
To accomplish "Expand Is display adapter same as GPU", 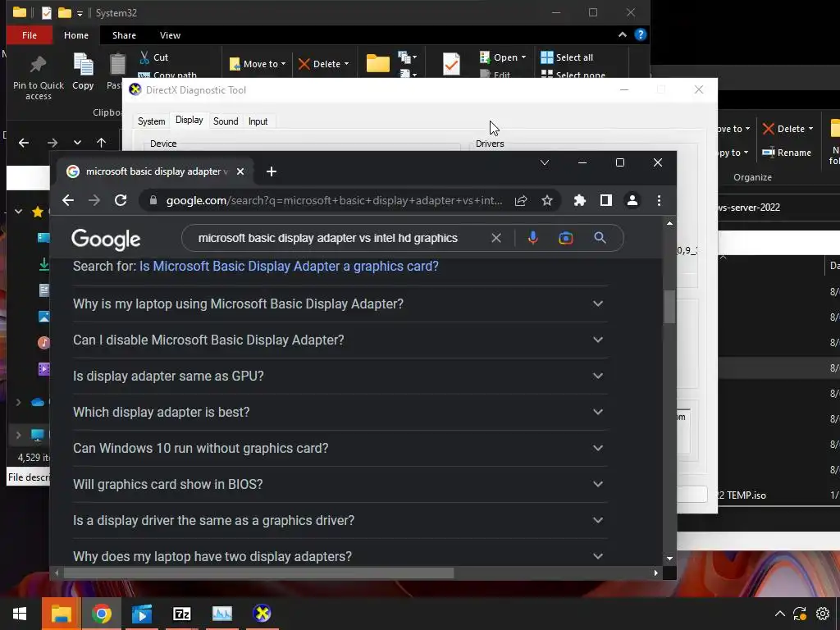I will [340, 376].
